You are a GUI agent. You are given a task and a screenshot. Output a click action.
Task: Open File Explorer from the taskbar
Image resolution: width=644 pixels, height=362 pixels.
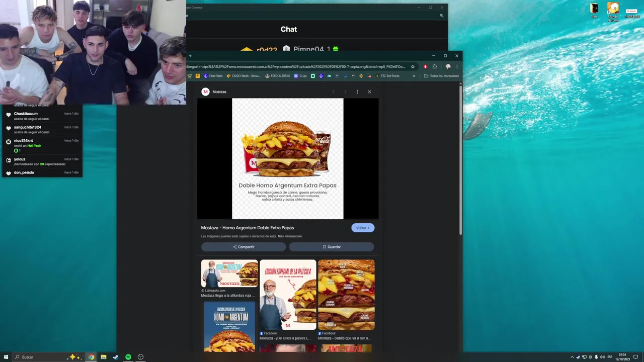[x=104, y=357]
